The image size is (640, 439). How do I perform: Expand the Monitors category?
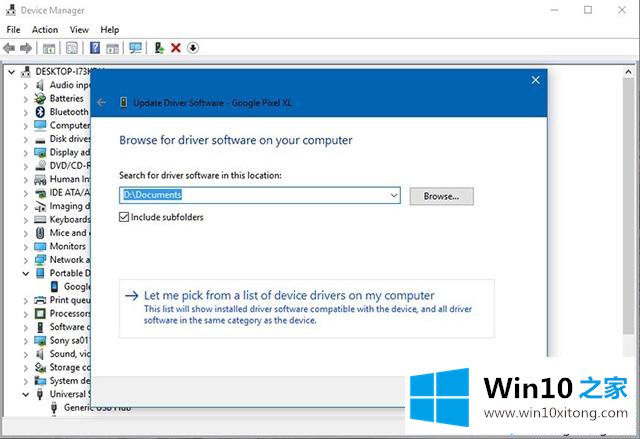tap(26, 247)
